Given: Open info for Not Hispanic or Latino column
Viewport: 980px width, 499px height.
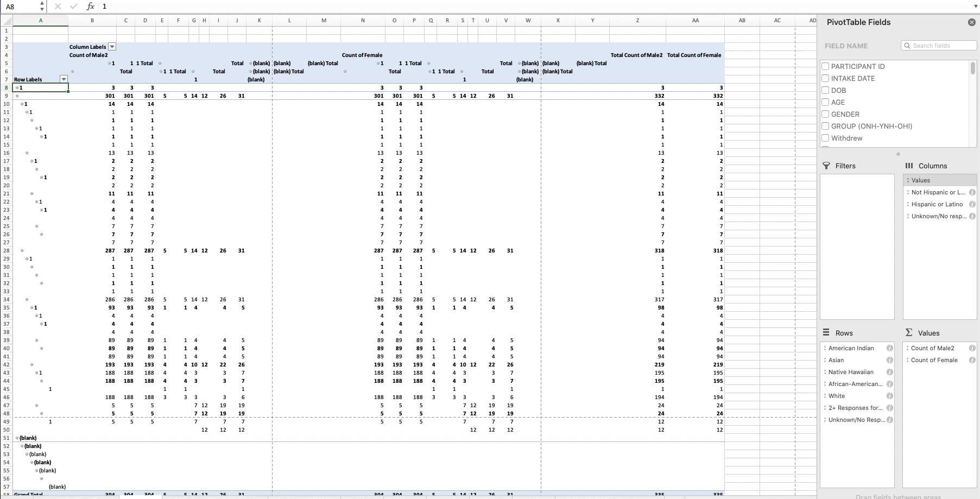Looking at the screenshot, I should 972,192.
